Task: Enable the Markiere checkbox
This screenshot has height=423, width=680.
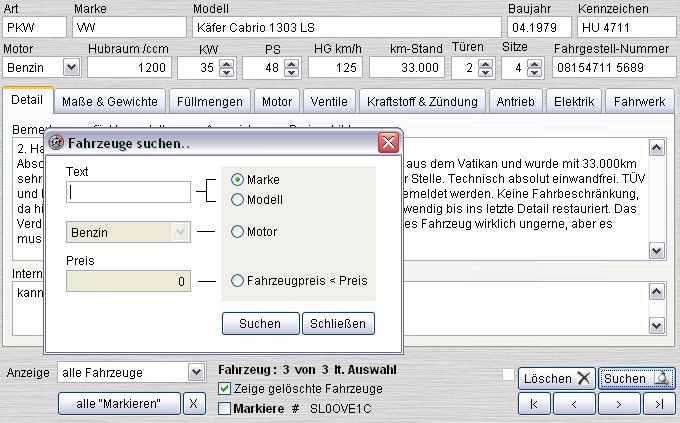Action: point(225,408)
